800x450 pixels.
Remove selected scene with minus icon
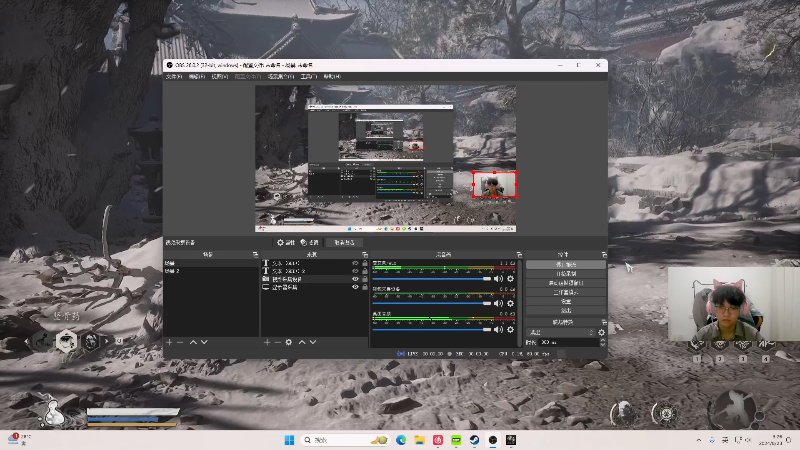(180, 342)
